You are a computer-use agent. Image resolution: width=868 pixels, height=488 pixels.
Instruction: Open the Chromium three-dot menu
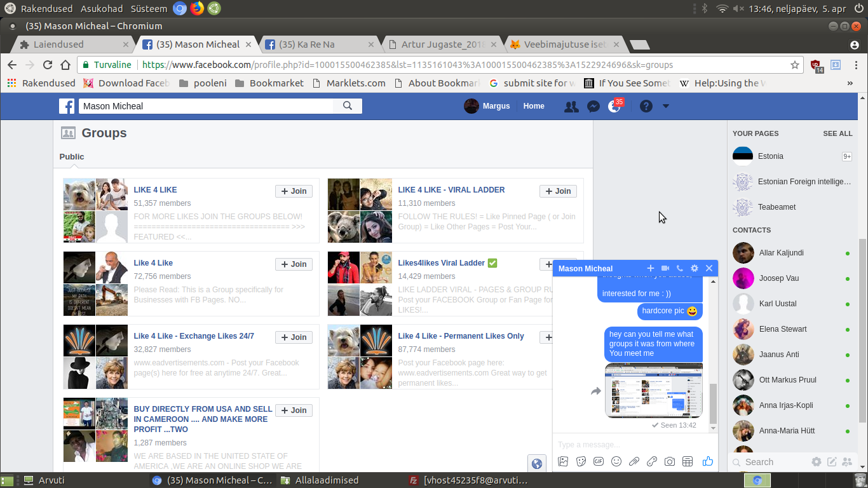pyautogui.click(x=855, y=65)
